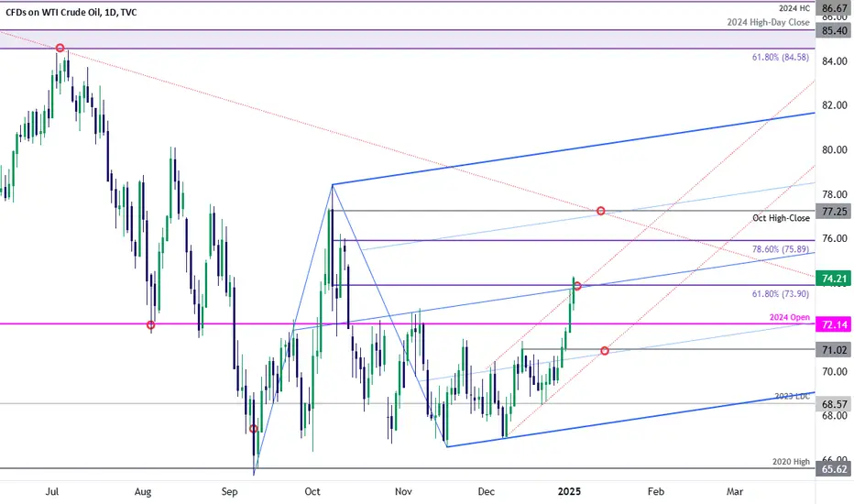Select the 68.57 price tag
The height and width of the screenshot is (504, 854).
[x=834, y=404]
